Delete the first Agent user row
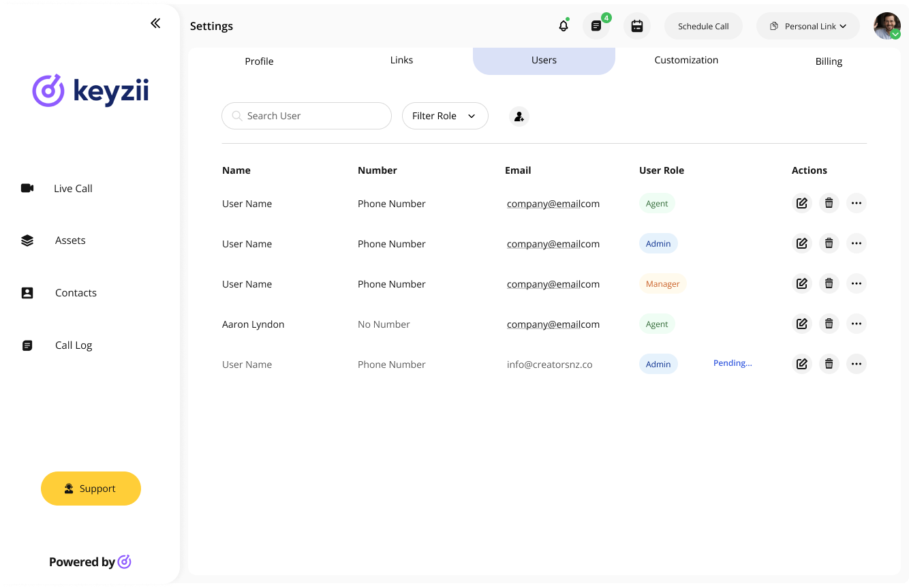Viewport: 909px width, 588px height. click(x=829, y=203)
